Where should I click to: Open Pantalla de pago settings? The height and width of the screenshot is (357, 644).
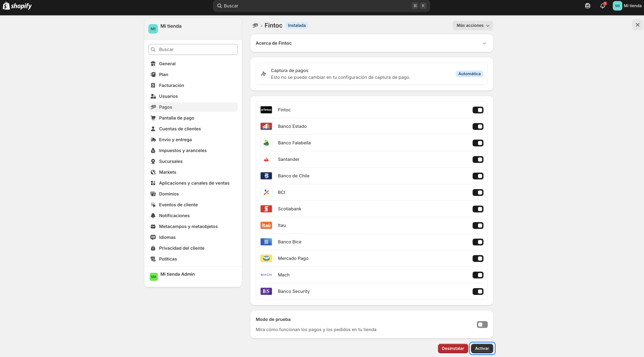tap(177, 118)
